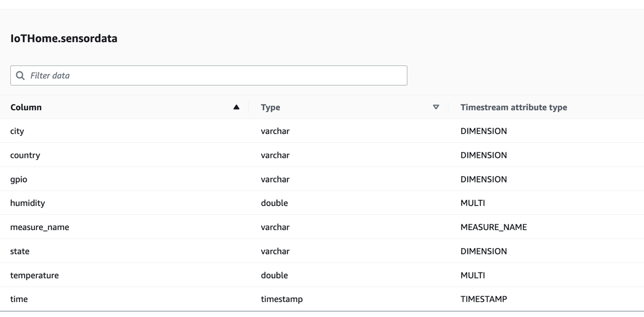The height and width of the screenshot is (317, 644).
Task: Select the humidity row
Action: coord(27,203)
